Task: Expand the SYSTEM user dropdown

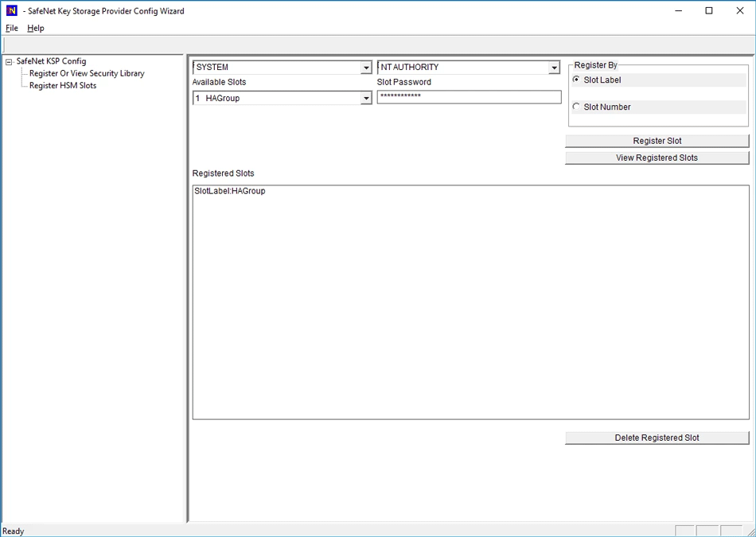Action: coord(366,68)
